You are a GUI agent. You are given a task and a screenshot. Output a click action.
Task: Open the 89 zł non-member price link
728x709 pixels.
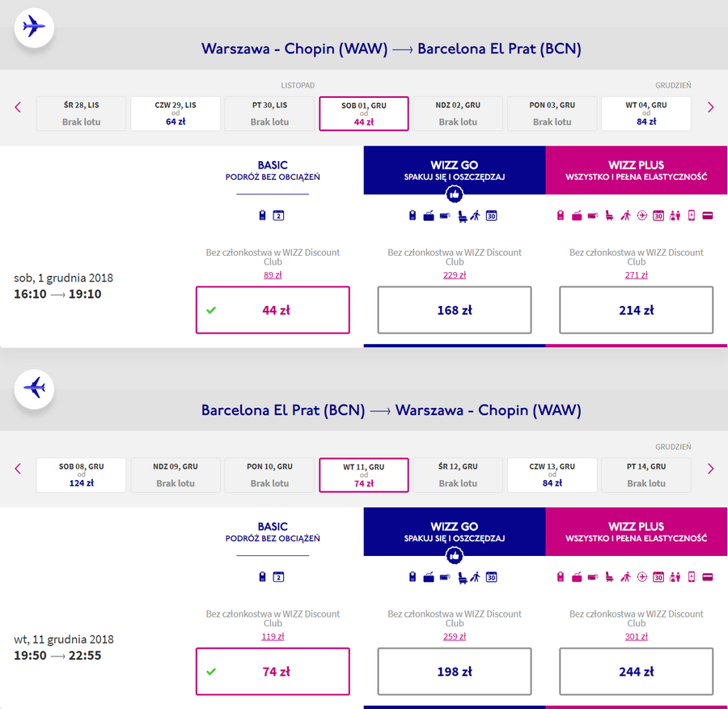click(x=273, y=275)
